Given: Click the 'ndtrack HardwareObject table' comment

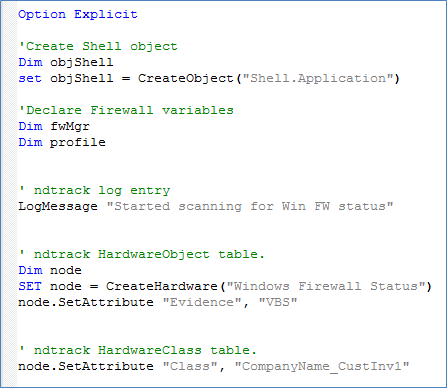Looking at the screenshot, I should pyautogui.click(x=142, y=254).
